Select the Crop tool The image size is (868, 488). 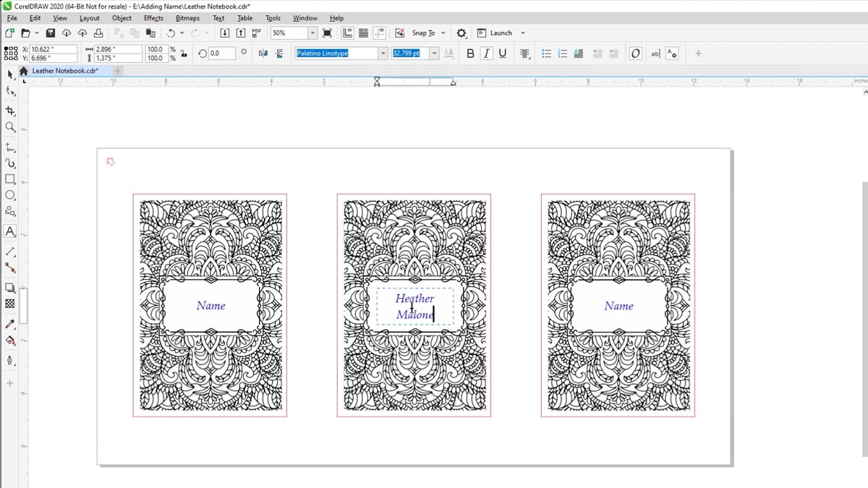click(x=10, y=111)
